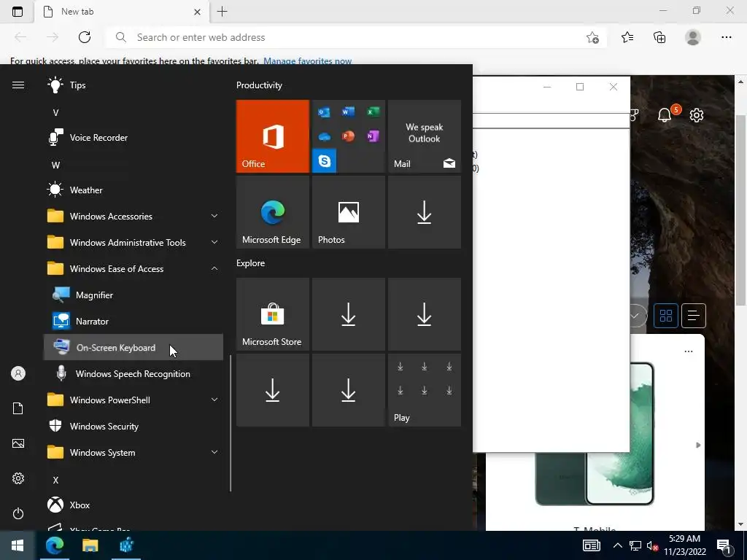The height and width of the screenshot is (560, 747).
Task: Open Magnifier
Action: tap(133, 295)
